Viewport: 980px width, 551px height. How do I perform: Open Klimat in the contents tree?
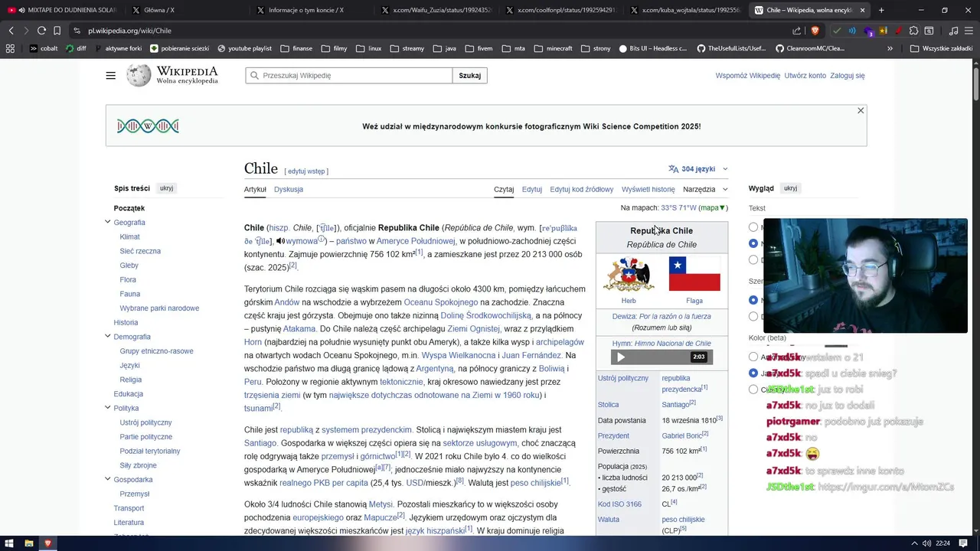click(x=130, y=236)
